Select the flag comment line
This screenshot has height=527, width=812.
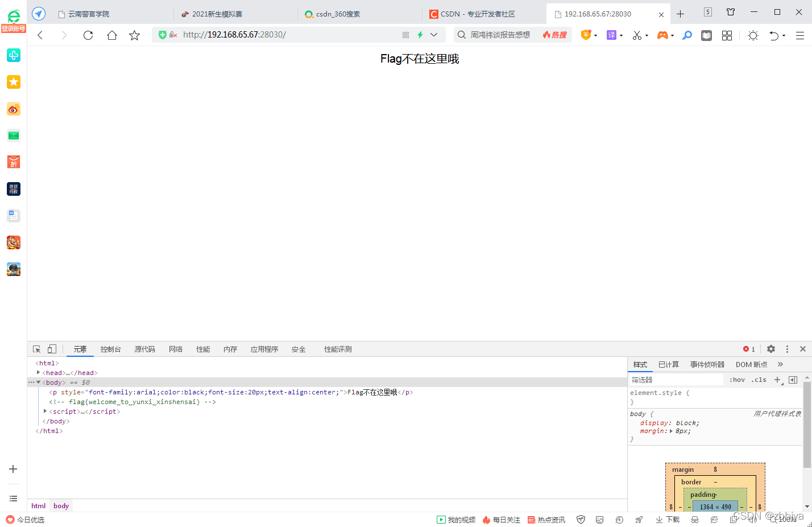132,402
